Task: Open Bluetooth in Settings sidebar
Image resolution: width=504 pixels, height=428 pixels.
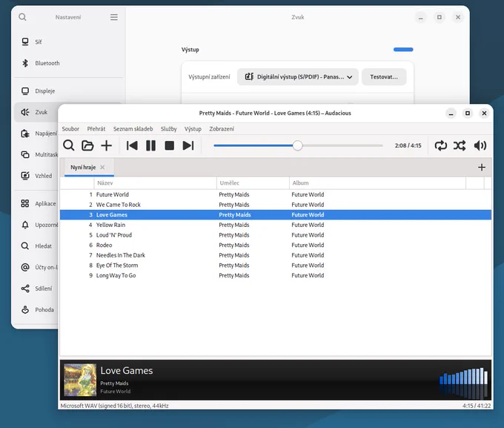Action: click(x=68, y=63)
